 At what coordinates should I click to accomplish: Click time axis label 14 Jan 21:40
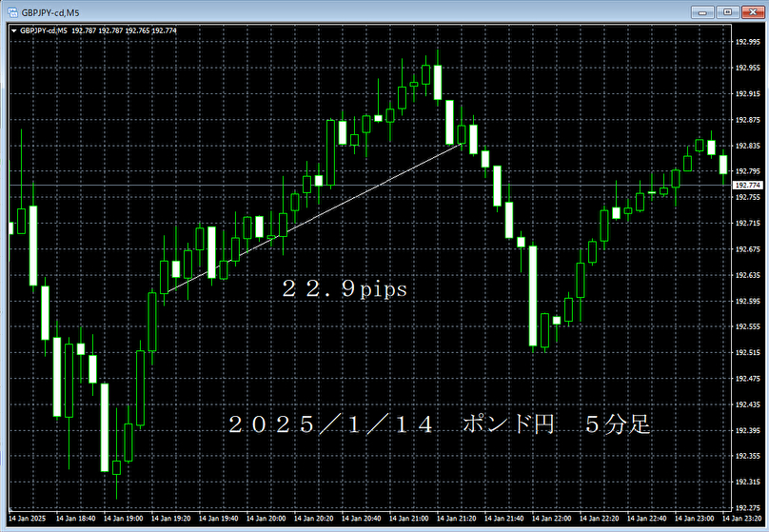[503, 519]
